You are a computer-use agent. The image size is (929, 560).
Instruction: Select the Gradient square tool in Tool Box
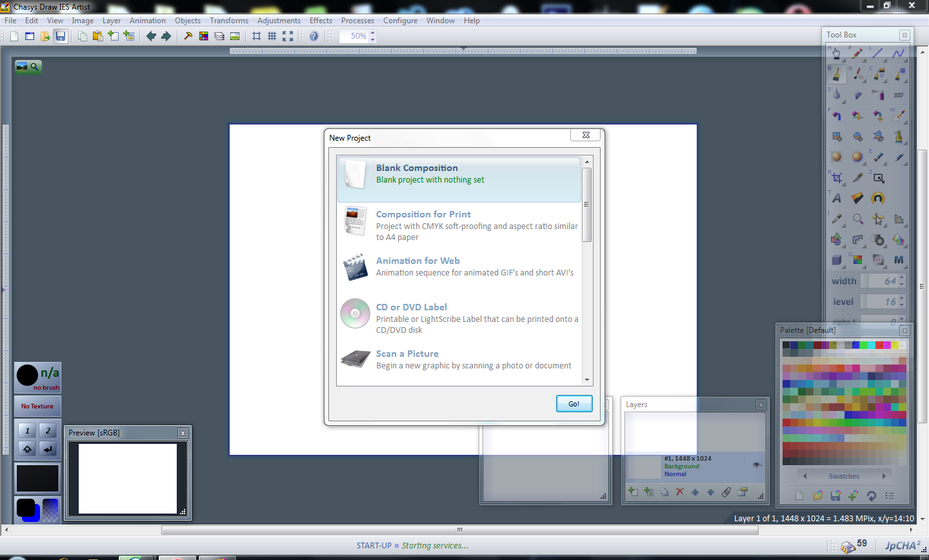[x=857, y=260]
